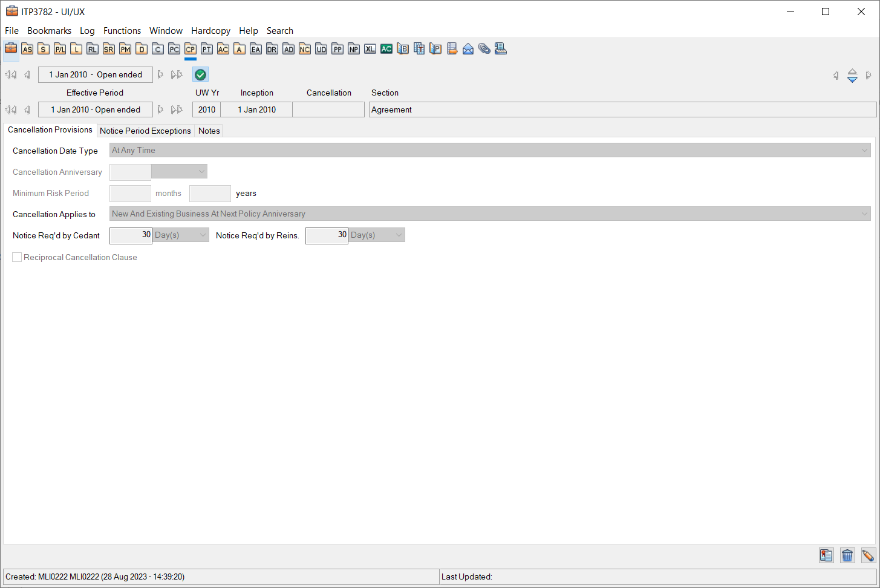Click the briefcase icon in the toolbar

tap(11, 48)
